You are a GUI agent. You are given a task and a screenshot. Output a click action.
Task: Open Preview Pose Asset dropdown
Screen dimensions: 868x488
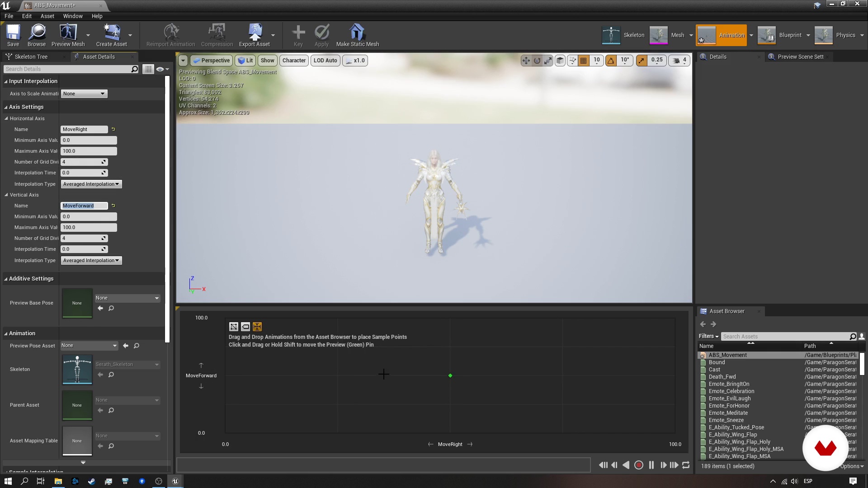[89, 346]
